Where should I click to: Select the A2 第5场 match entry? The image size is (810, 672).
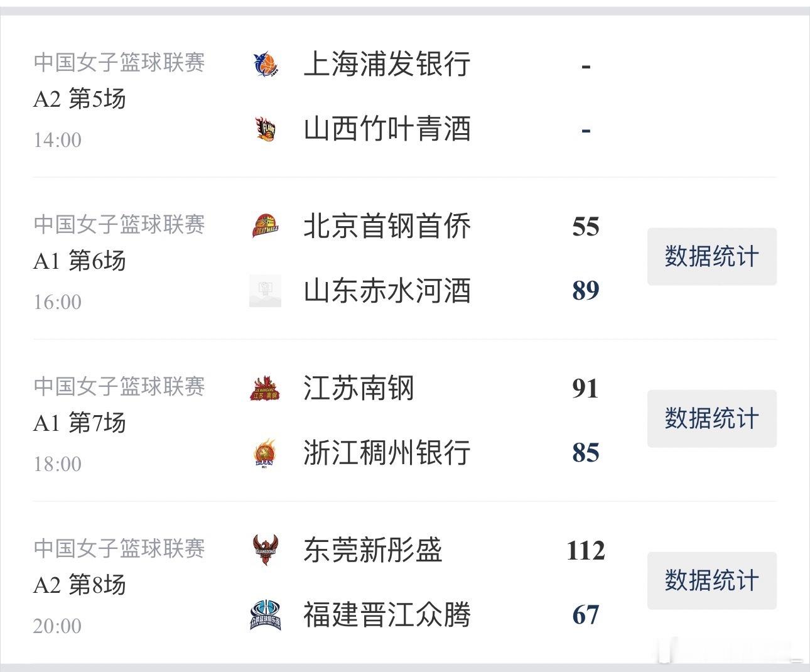[80, 99]
